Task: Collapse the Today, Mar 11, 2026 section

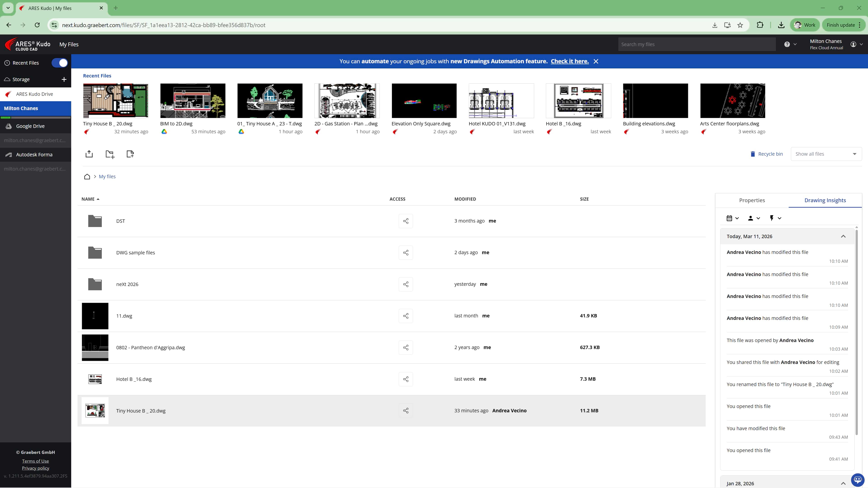Action: click(843, 236)
